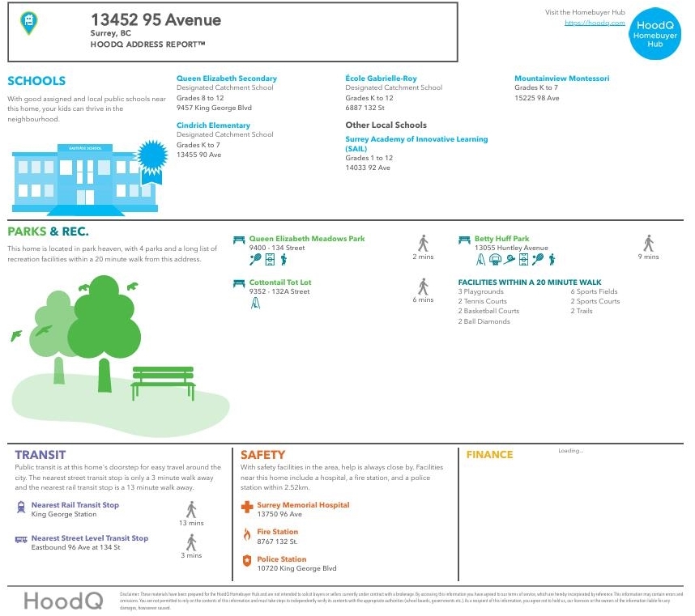The width and height of the screenshot is (695, 616).
Task: Open the hoodq.com link
Action: [595, 23]
